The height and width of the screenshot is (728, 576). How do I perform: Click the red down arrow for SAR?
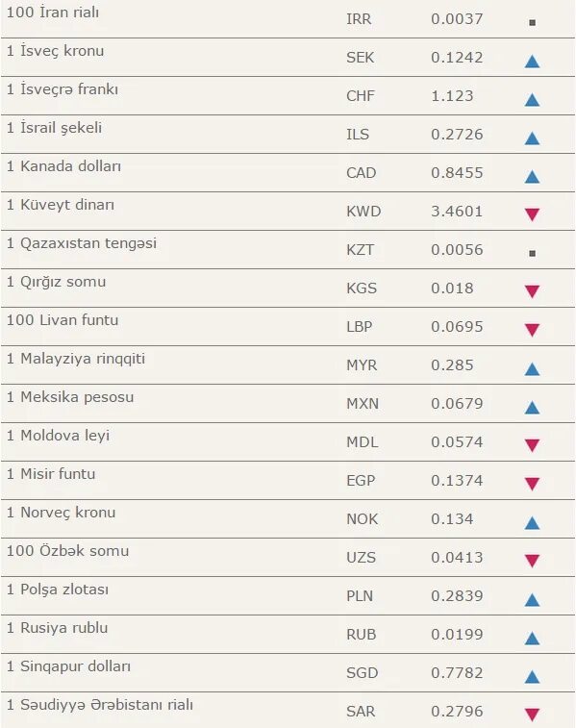pyautogui.click(x=532, y=715)
